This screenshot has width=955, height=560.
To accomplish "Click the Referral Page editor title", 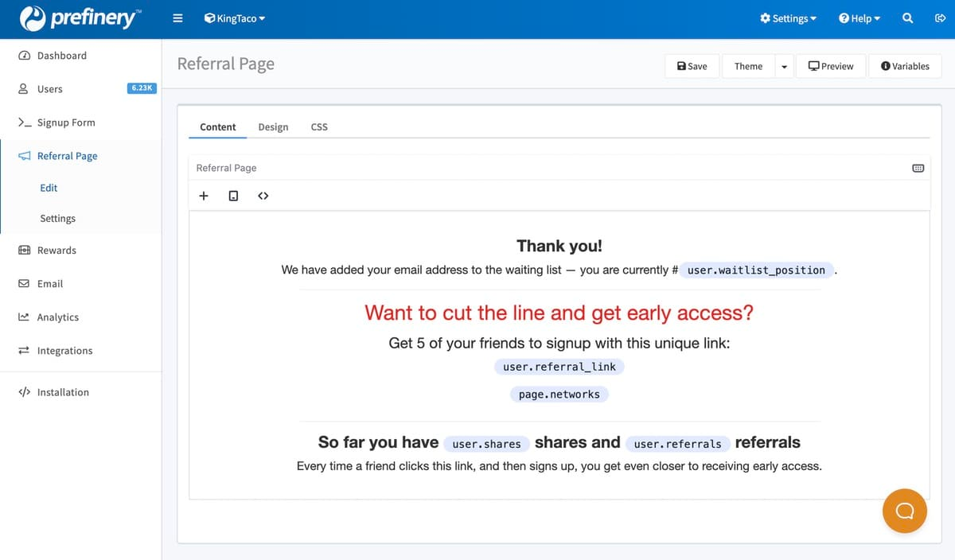I will pos(226,168).
